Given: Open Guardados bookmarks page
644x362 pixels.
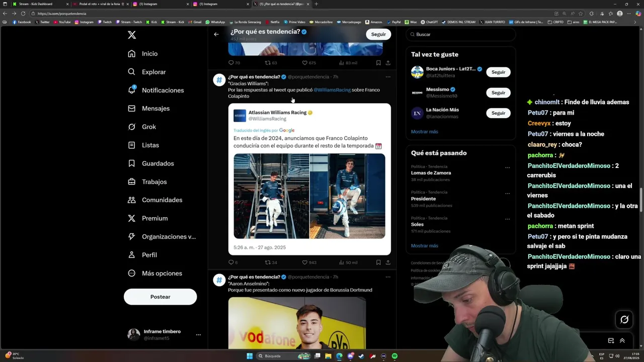Looking at the screenshot, I should 151,163.
